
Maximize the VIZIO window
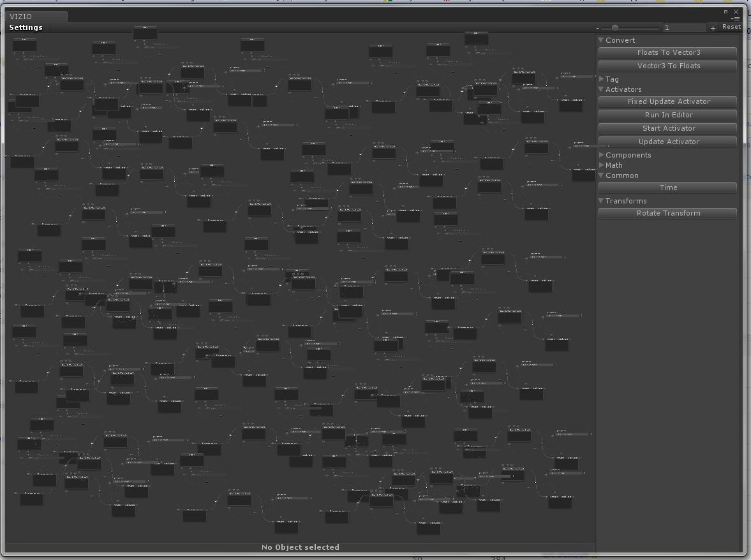(725, 11)
